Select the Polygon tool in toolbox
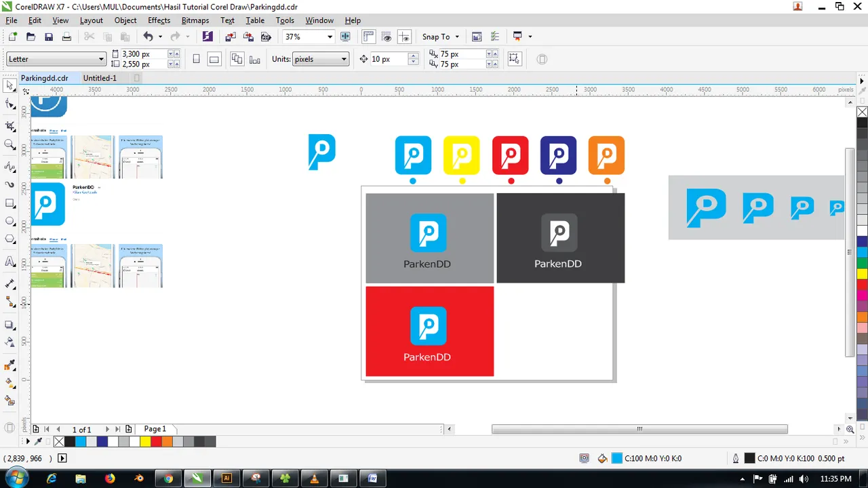 click(9, 239)
